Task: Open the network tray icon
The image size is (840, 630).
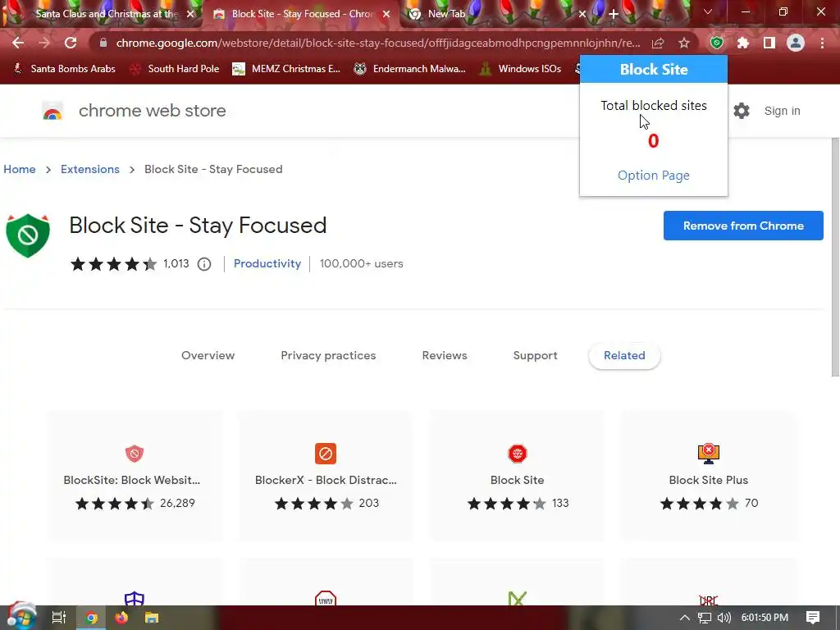Action: pos(705,618)
